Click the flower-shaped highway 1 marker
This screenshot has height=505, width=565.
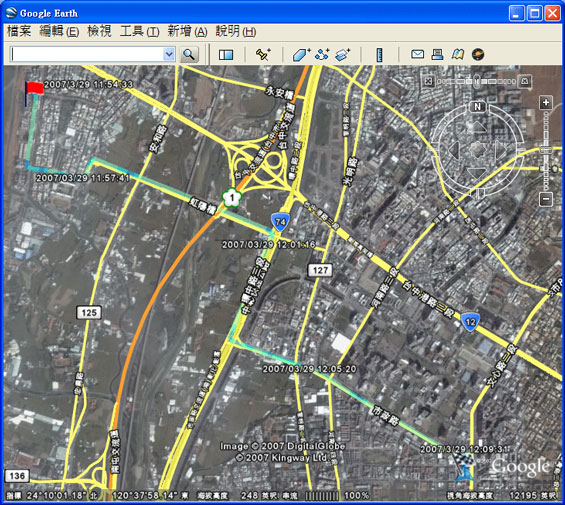click(x=232, y=198)
